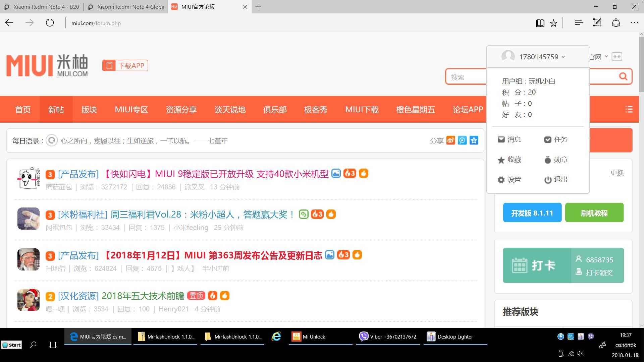The height and width of the screenshot is (362, 644).
Task: Open the right-side list menu icon in the nav bar
Action: click(x=629, y=109)
